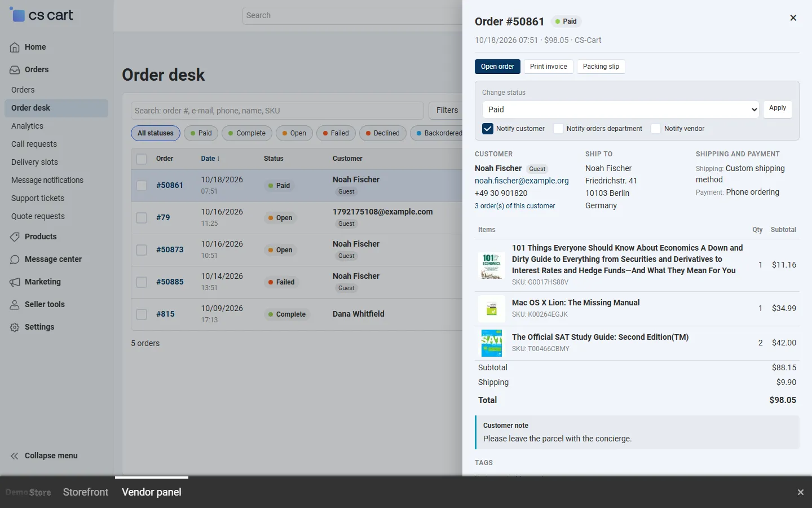Click the Settings gear icon

[15, 327]
